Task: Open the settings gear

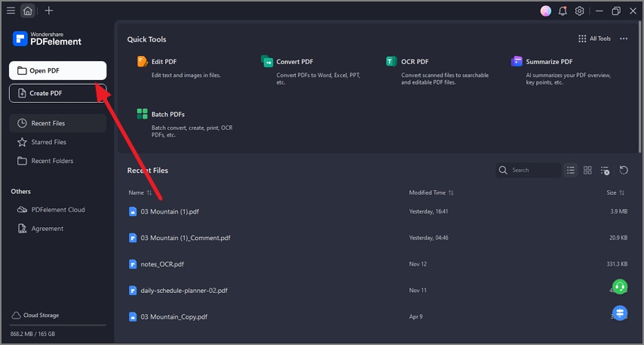Action: point(579,11)
